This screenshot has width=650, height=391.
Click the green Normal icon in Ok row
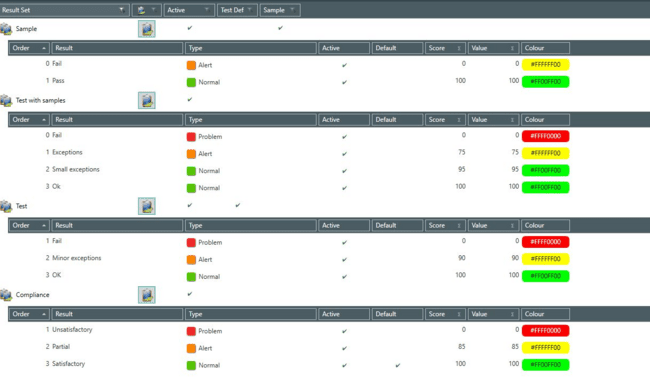[191, 188]
